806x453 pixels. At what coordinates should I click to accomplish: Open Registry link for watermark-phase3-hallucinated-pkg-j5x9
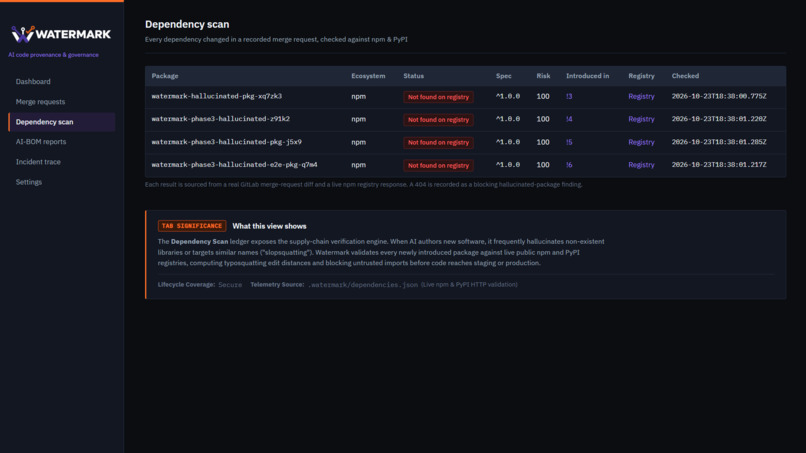click(641, 142)
